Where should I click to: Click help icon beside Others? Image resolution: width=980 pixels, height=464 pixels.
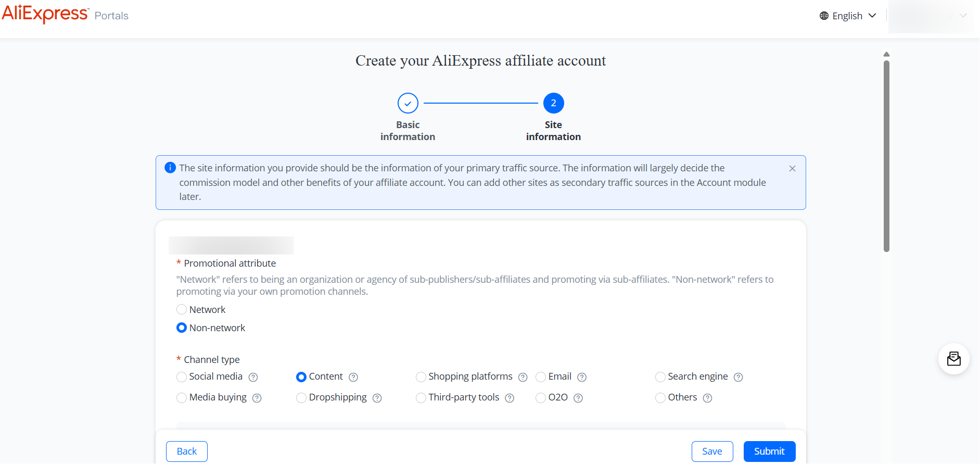click(x=708, y=398)
